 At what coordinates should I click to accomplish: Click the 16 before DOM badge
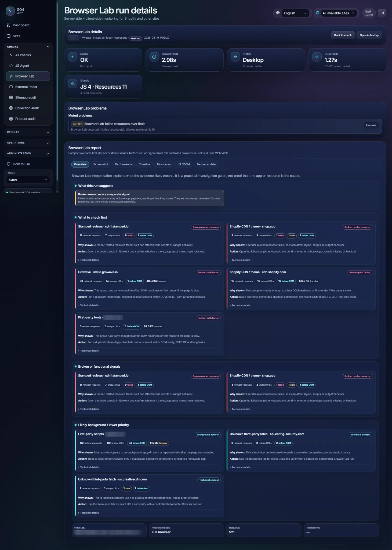[286, 281]
